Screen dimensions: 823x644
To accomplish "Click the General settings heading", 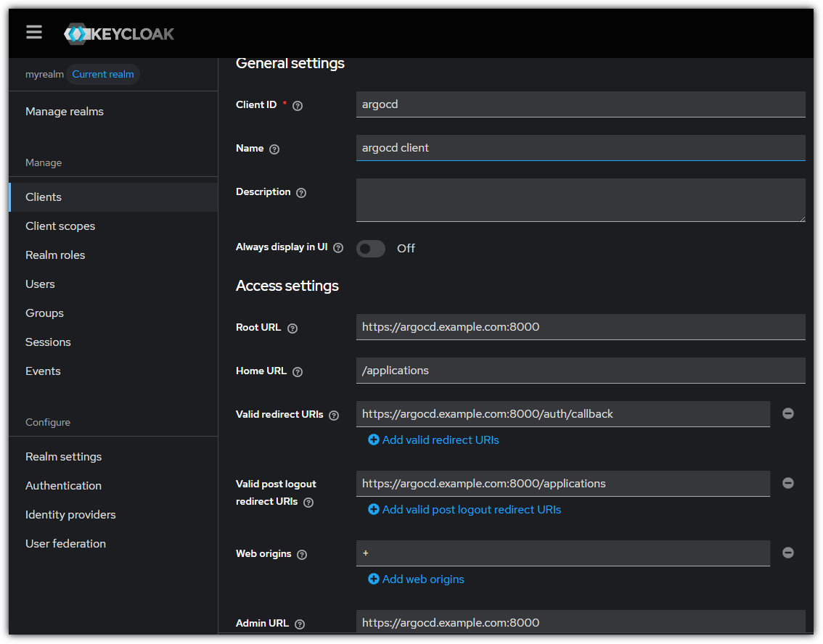I will coord(290,63).
